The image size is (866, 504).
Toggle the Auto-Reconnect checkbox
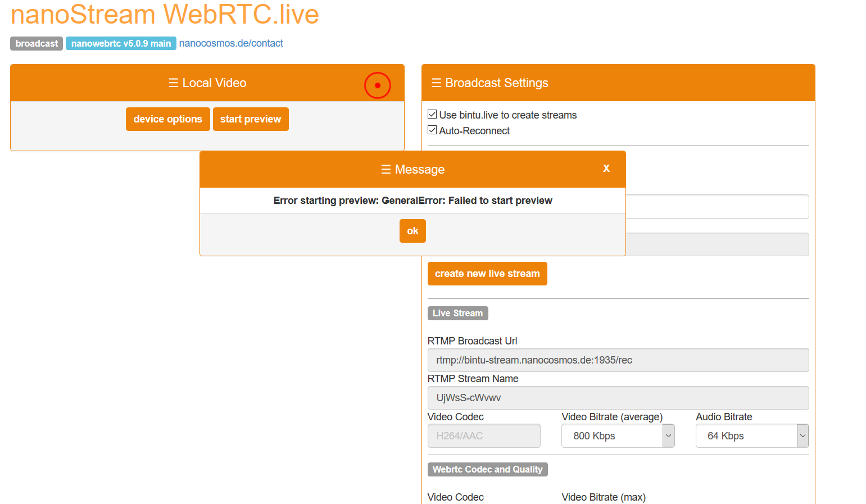432,130
